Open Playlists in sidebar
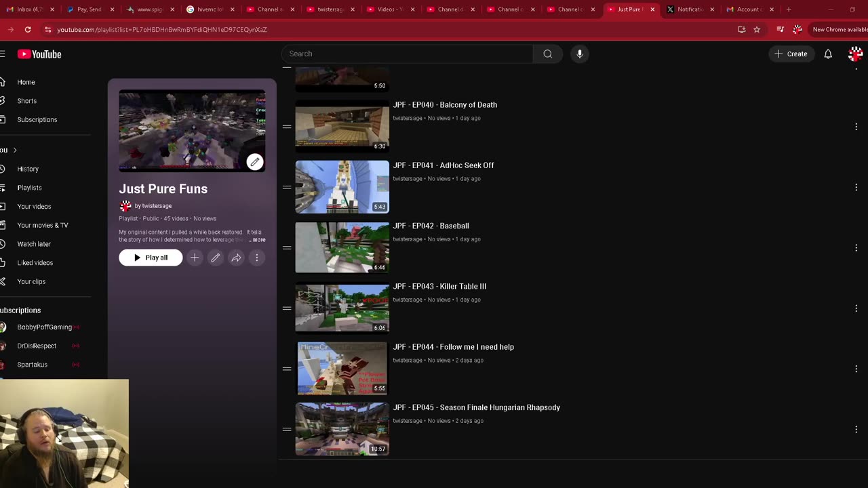This screenshot has height=488, width=868. (x=29, y=188)
